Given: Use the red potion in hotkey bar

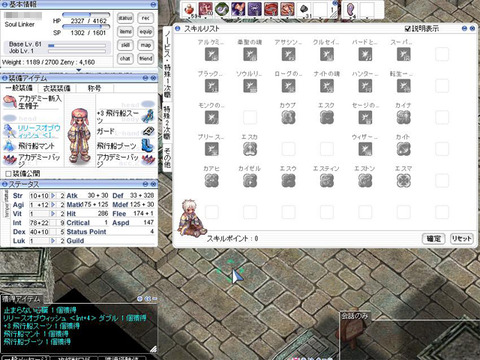Looking at the screenshot, I should tap(189, 9).
